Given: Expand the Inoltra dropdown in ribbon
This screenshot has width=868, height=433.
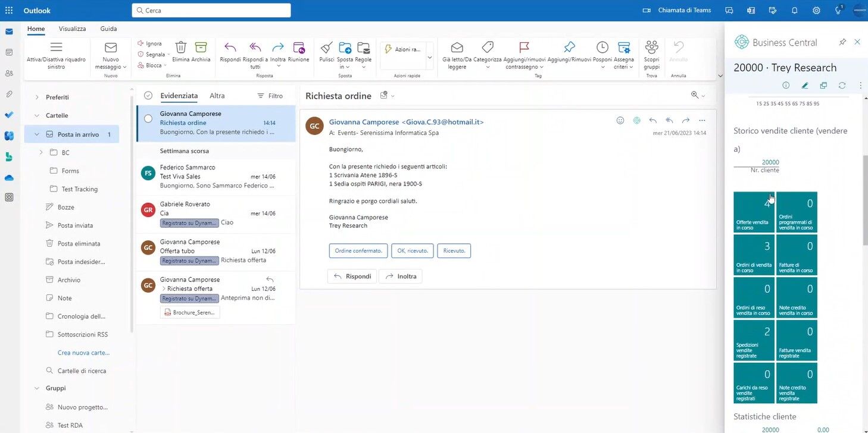Looking at the screenshot, I should pos(278,66).
